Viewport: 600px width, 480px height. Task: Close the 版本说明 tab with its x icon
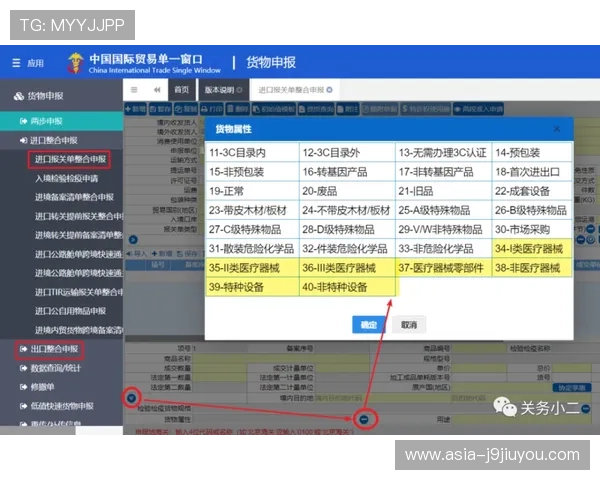239,90
